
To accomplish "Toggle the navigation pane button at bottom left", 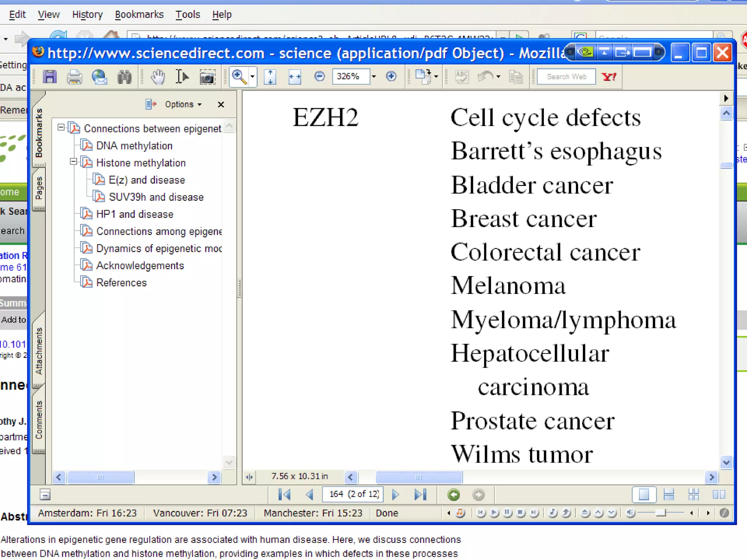I will [x=45, y=495].
